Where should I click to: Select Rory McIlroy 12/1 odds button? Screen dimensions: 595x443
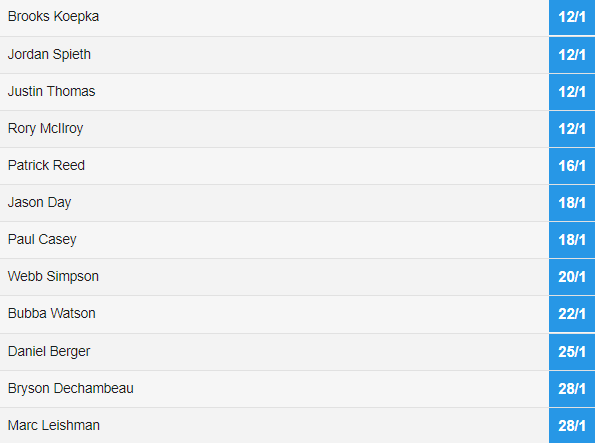click(x=572, y=129)
